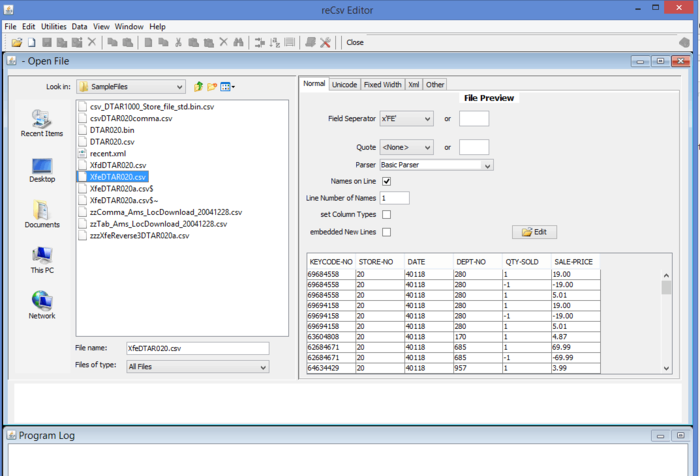Click the A-Z sort icon
This screenshot has width=700, height=476.
[x=275, y=42]
